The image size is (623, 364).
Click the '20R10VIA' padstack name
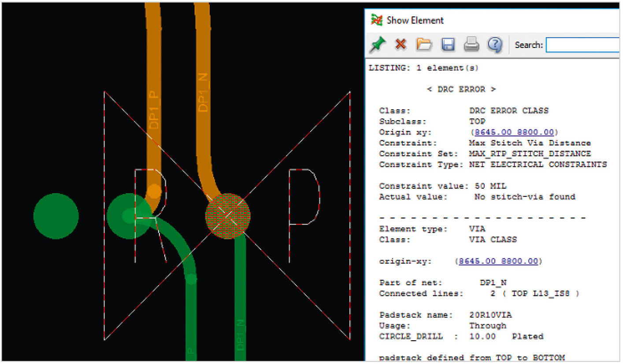click(490, 315)
